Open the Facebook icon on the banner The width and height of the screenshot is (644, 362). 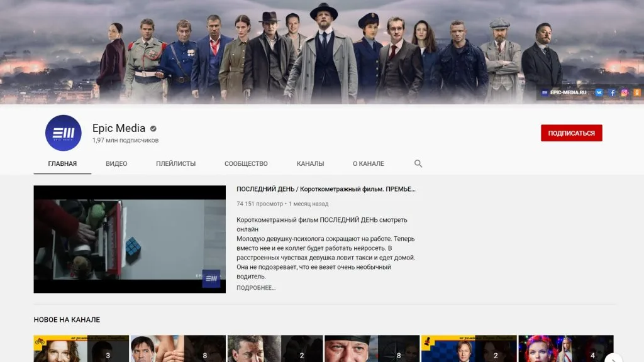pos(613,92)
